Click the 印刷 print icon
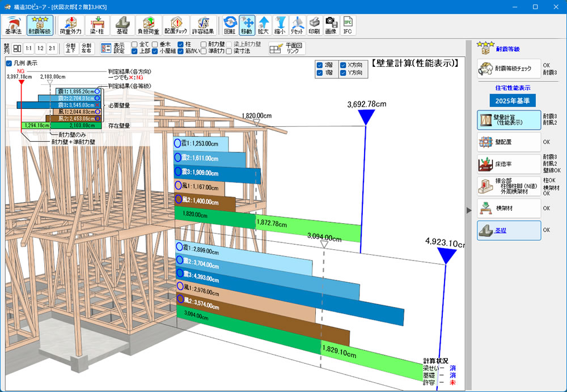Viewport: 567px width, 392px height. click(314, 26)
